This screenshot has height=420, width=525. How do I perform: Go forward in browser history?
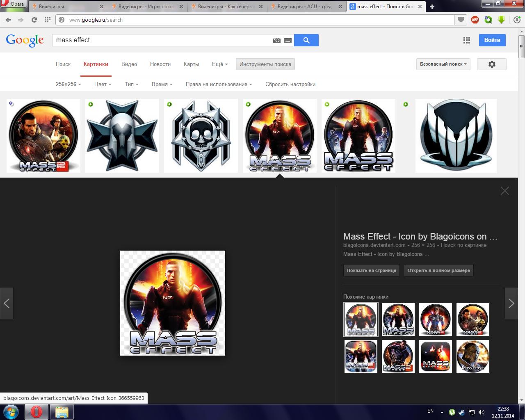pos(21,20)
